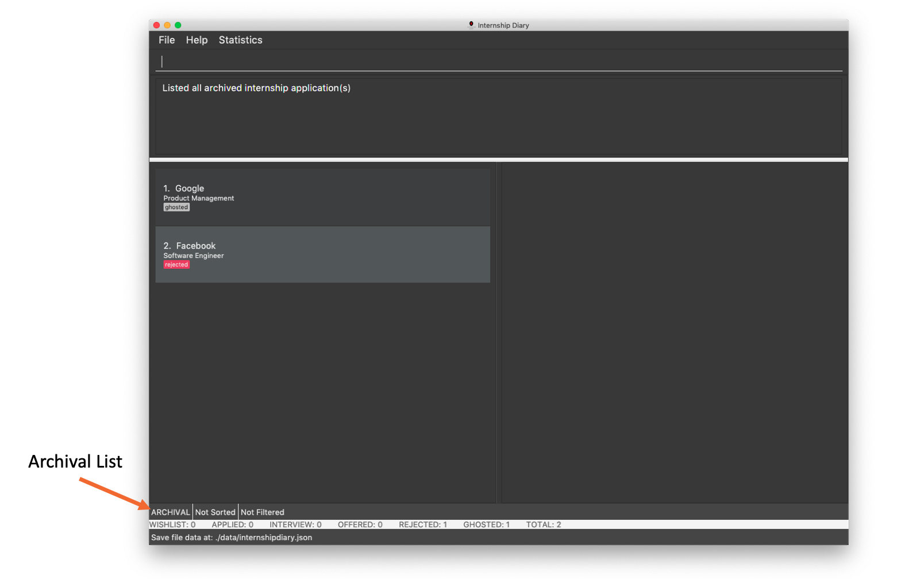Click the Internship Diary title bar icon
Screen dimensions: 924x579
pyautogui.click(x=471, y=25)
